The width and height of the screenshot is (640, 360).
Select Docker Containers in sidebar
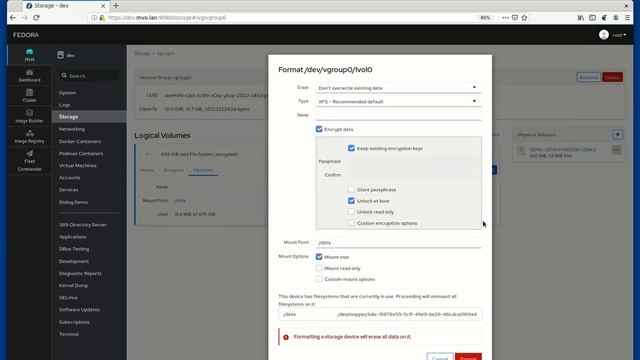pyautogui.click(x=80, y=141)
